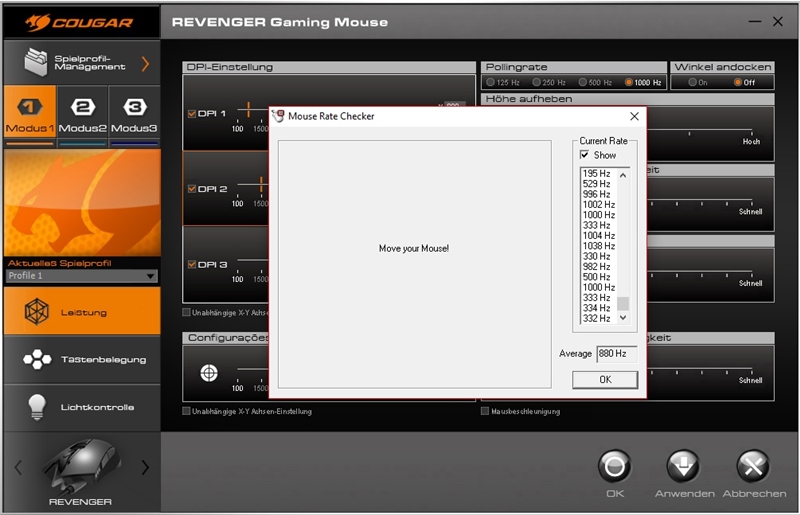Toggle the DPI 3 checkbox
Image resolution: width=800 pixels, height=515 pixels.
click(x=192, y=264)
